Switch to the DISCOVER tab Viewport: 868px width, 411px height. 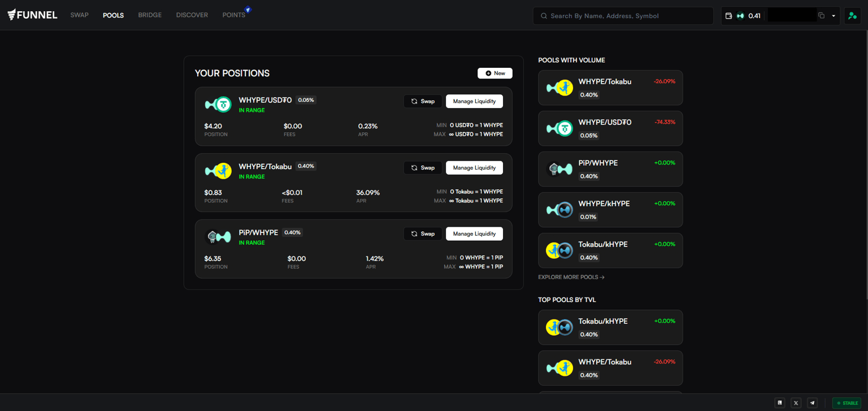point(192,15)
